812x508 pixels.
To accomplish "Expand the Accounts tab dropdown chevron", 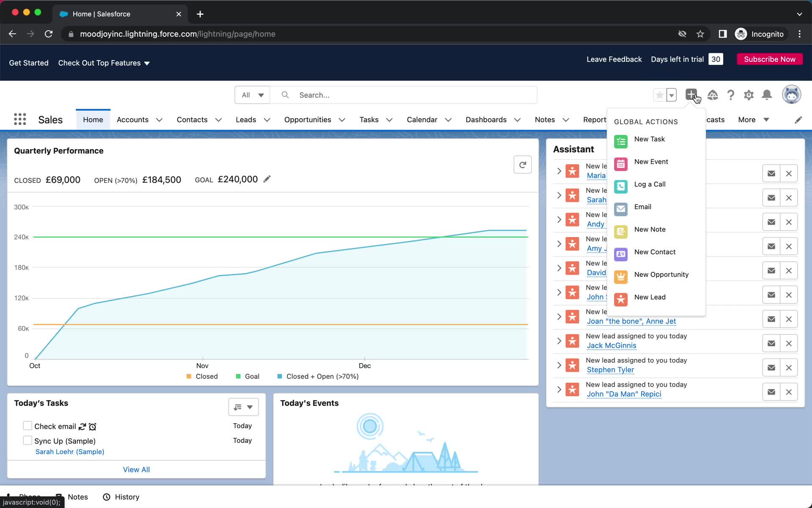I will click(x=159, y=120).
